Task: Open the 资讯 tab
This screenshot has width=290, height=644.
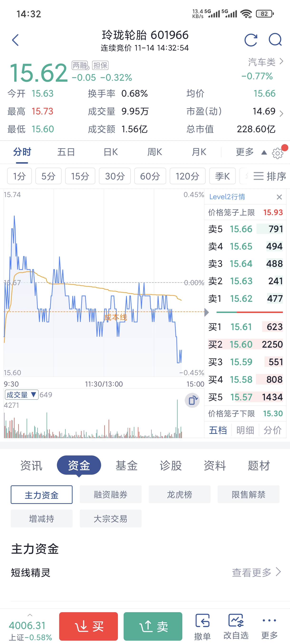Action: coord(31,465)
